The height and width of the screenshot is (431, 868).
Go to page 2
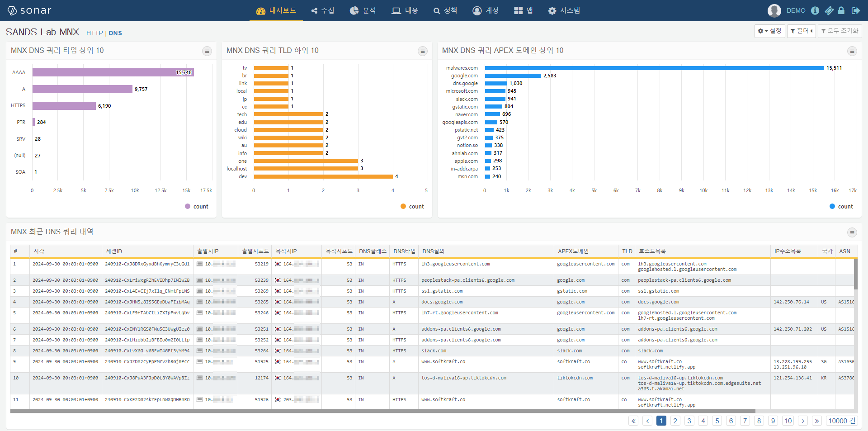675,421
